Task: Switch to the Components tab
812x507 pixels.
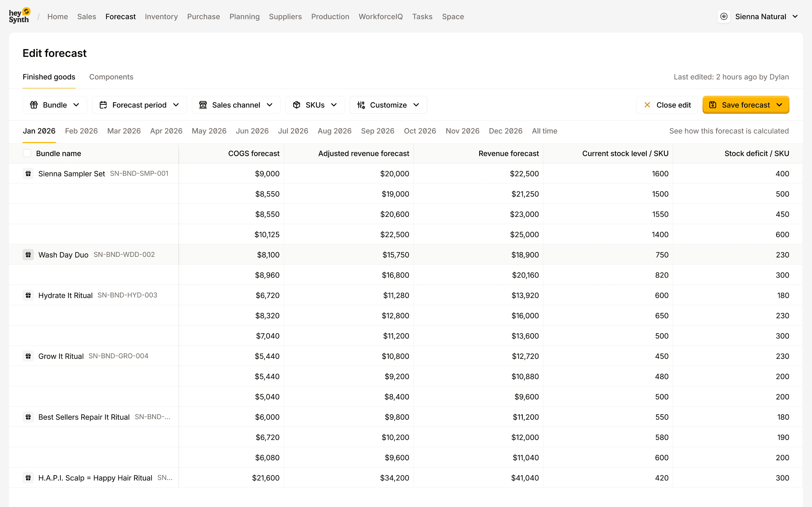Action: (x=111, y=77)
